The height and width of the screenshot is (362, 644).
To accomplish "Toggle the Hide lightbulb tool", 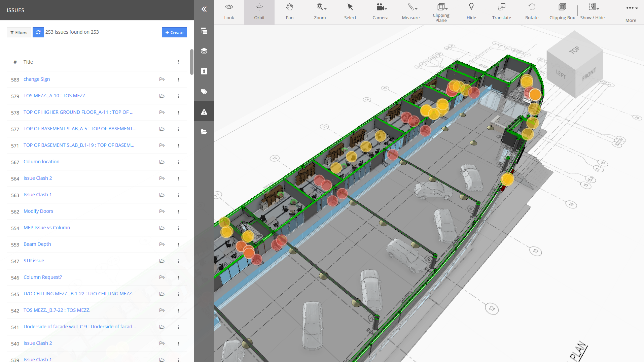I will 471,12.
